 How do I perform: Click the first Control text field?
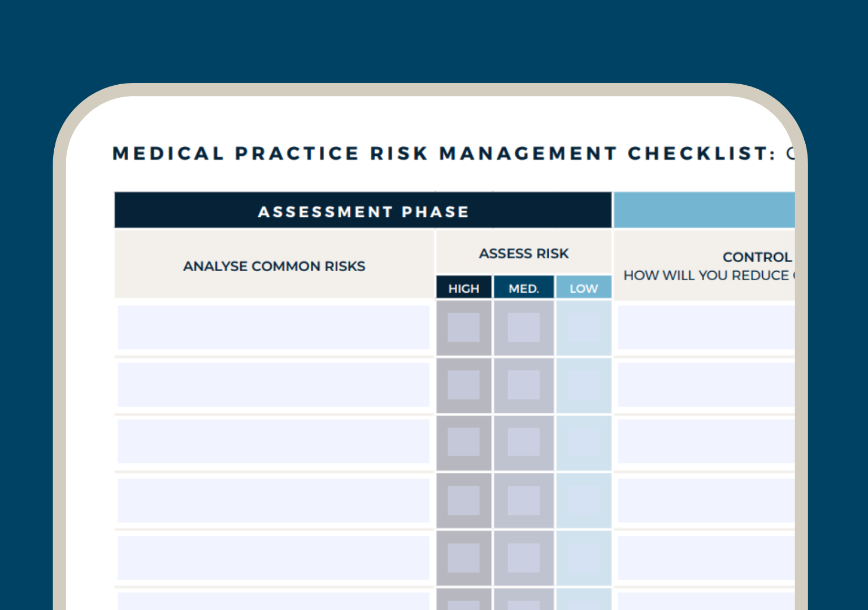pos(706,328)
